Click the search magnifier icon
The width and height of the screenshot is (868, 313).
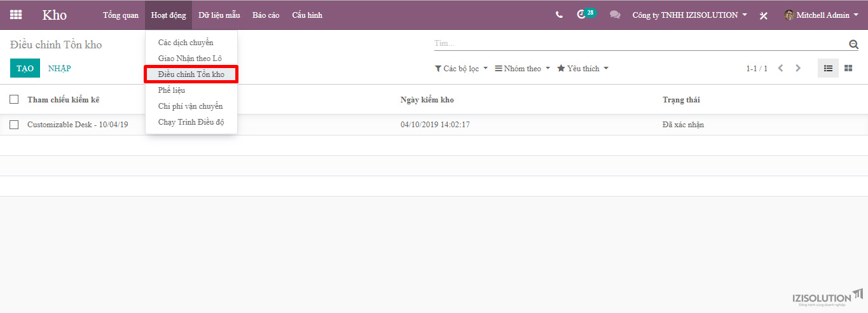(x=853, y=44)
